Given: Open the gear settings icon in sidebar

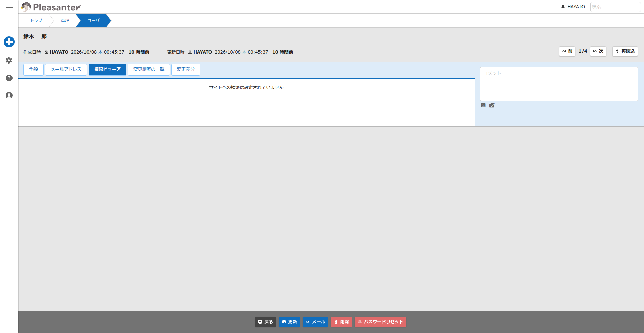Looking at the screenshot, I should coord(9,60).
